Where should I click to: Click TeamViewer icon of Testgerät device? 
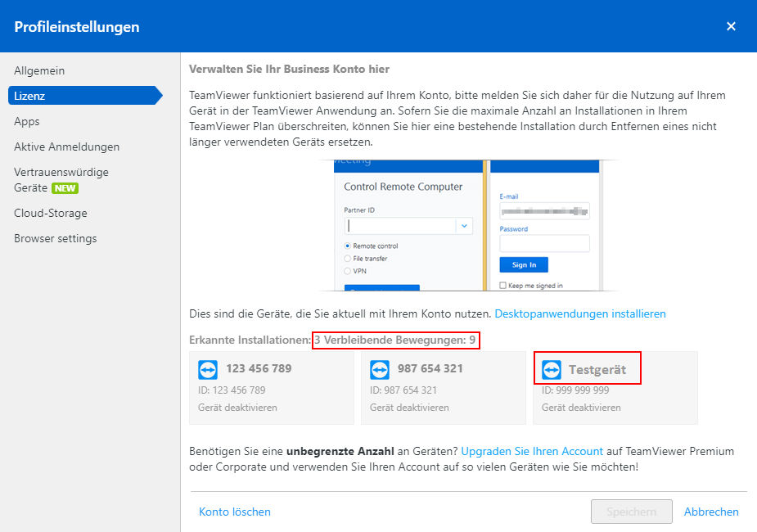coord(552,370)
